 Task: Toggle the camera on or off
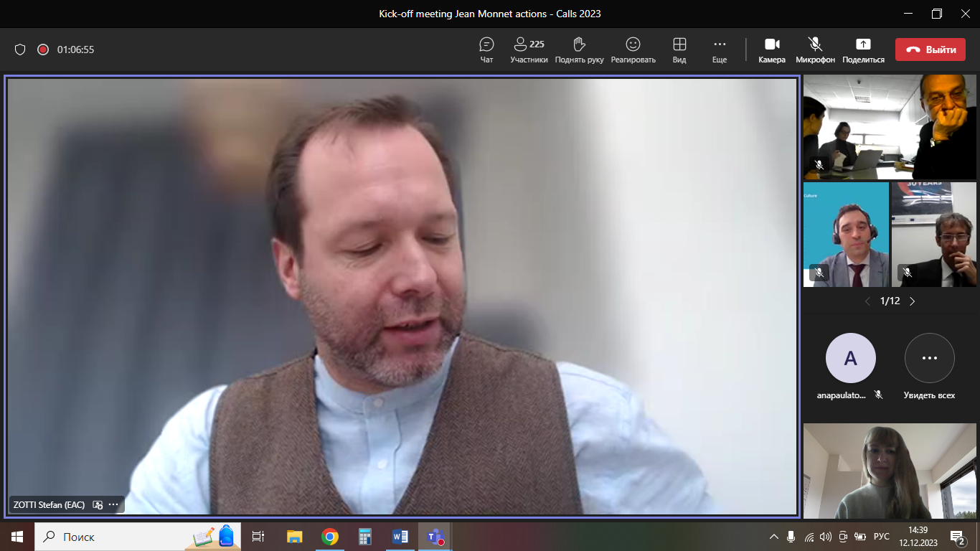click(772, 44)
